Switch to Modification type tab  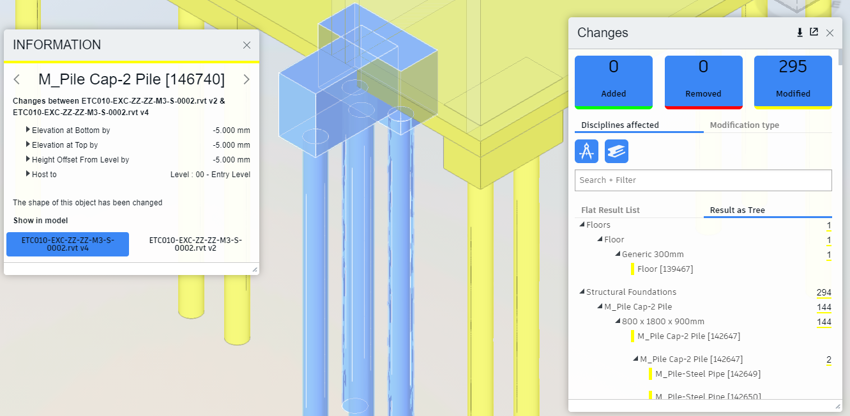[744, 125]
